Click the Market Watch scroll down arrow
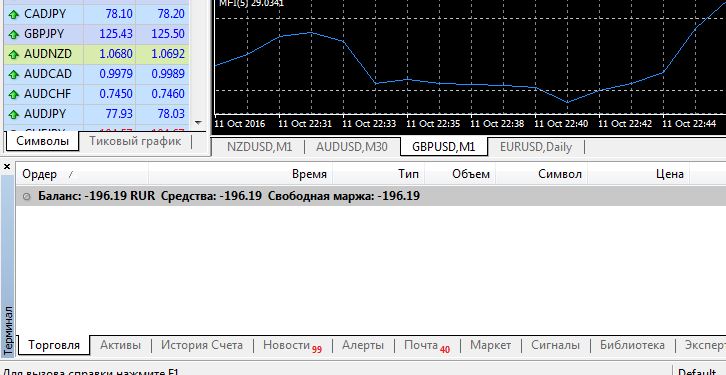Image resolution: width=726 pixels, height=375 pixels. pyautogui.click(x=199, y=123)
